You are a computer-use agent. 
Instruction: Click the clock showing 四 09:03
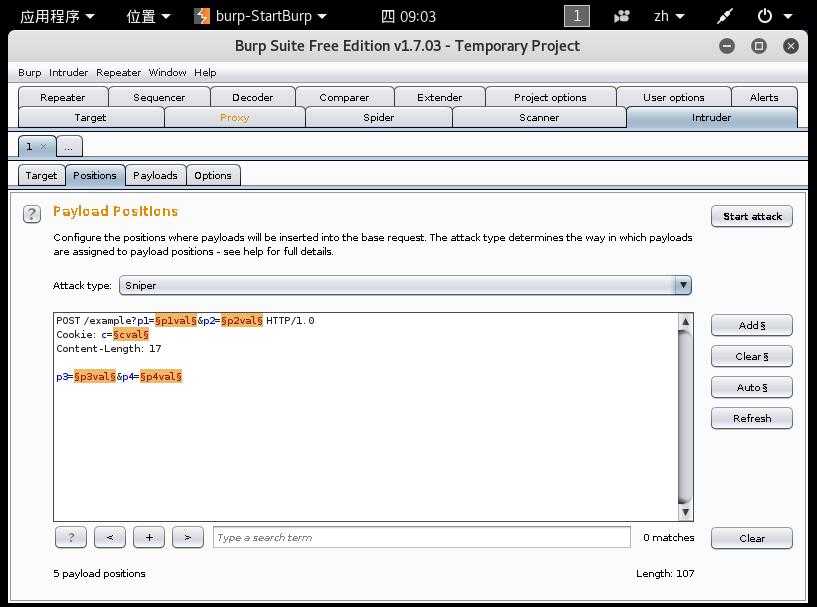click(x=408, y=16)
